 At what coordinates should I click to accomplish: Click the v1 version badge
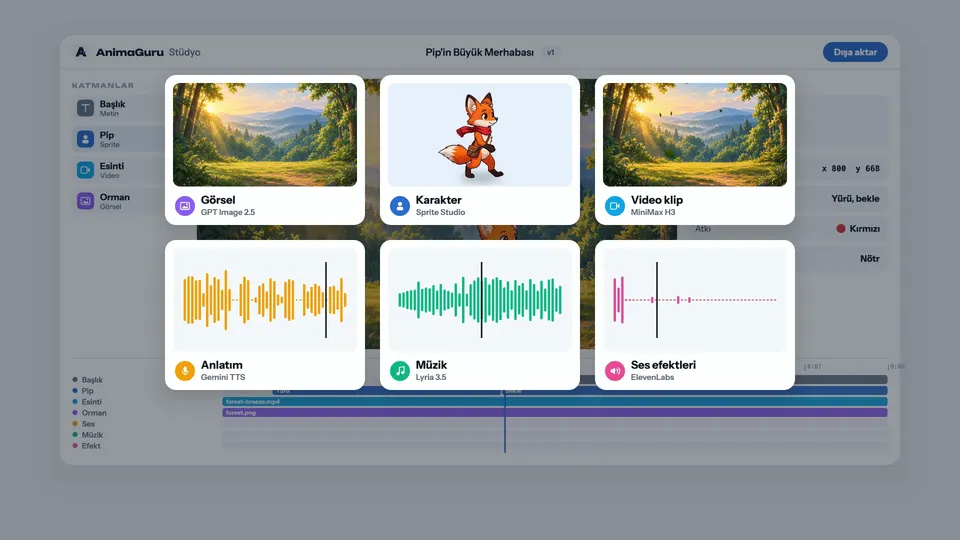pyautogui.click(x=550, y=52)
